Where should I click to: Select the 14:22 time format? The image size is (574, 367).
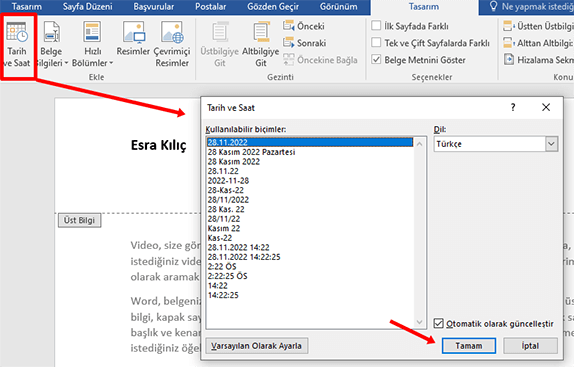pos(310,285)
